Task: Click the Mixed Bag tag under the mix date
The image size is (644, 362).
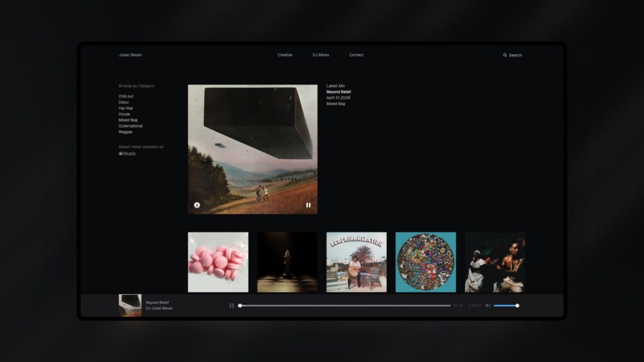Action: (336, 104)
